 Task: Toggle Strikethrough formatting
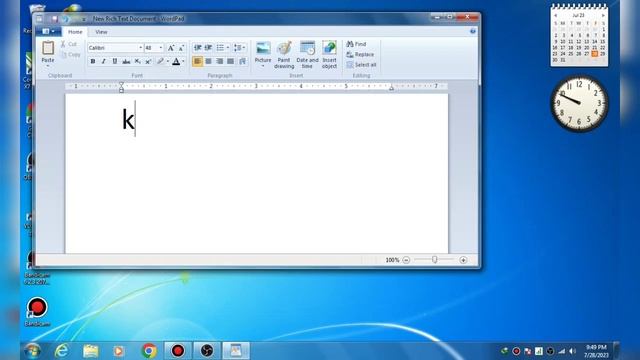tap(126, 61)
